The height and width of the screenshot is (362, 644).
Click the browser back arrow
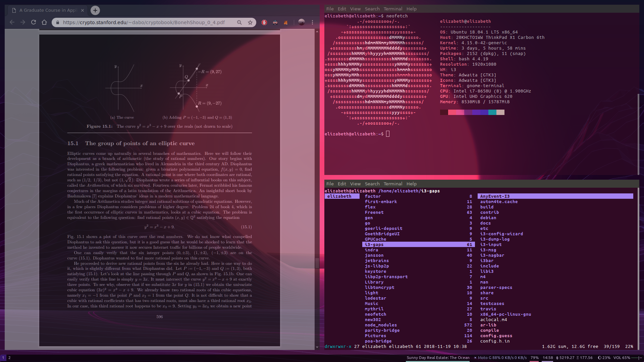12,22
